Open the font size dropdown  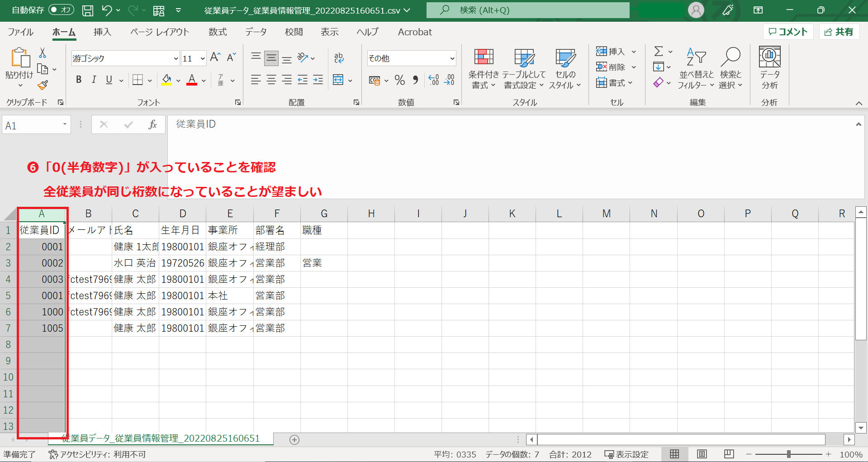[202, 58]
